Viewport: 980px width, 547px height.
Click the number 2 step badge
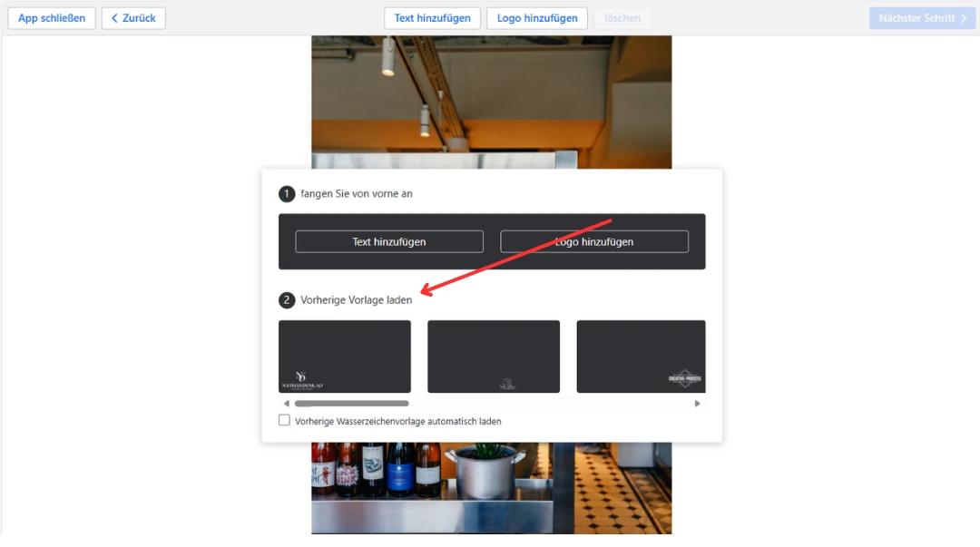[287, 300]
